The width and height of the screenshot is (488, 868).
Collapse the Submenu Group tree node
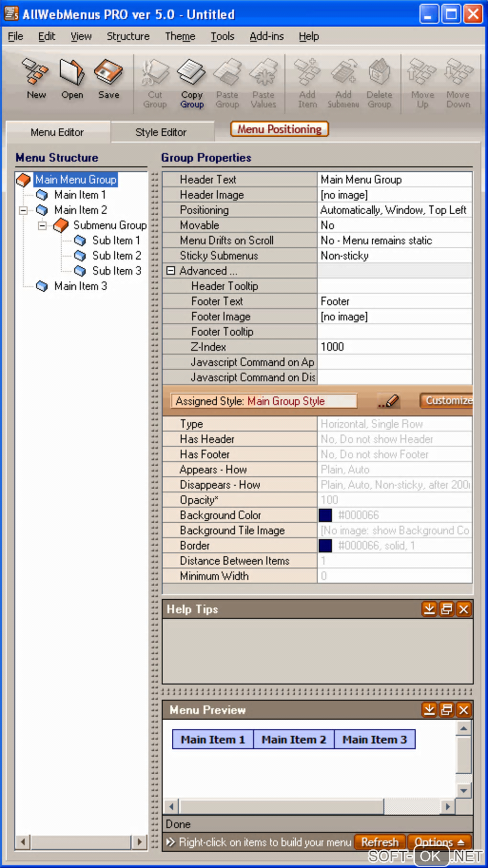coord(42,226)
